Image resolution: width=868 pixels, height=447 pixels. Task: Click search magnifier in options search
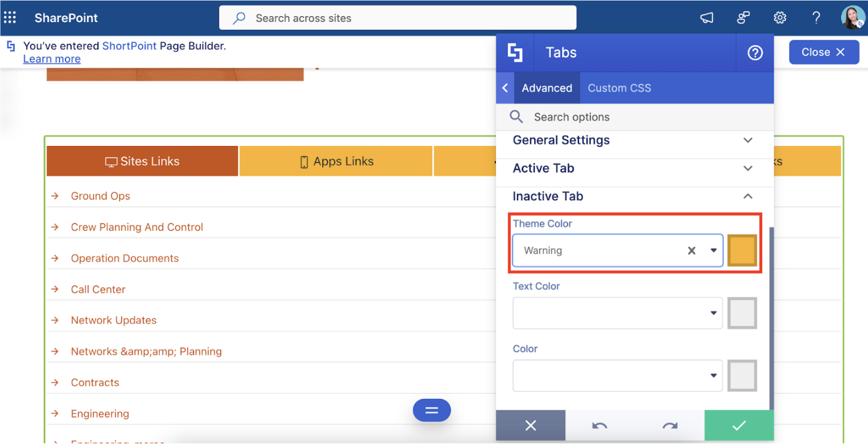516,117
